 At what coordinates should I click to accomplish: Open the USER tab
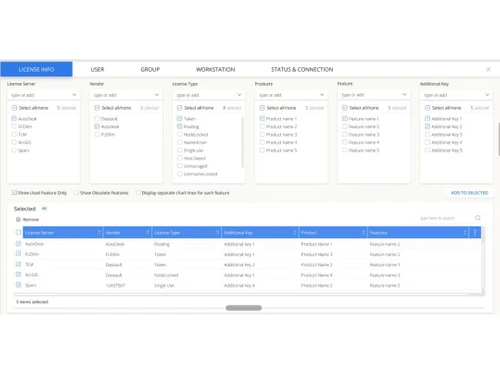tap(97, 69)
